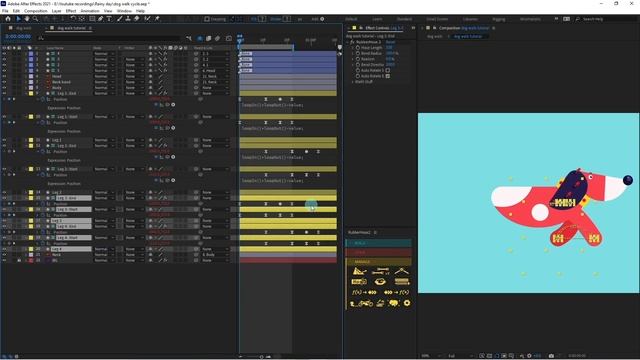Click the snapshot camera icon under the viewer
The height and width of the screenshot is (360, 640).
click(x=551, y=356)
